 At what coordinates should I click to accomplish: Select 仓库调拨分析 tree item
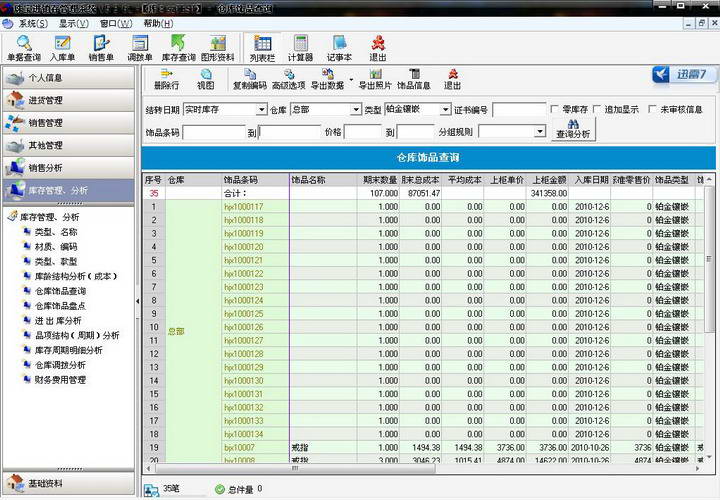click(61, 365)
